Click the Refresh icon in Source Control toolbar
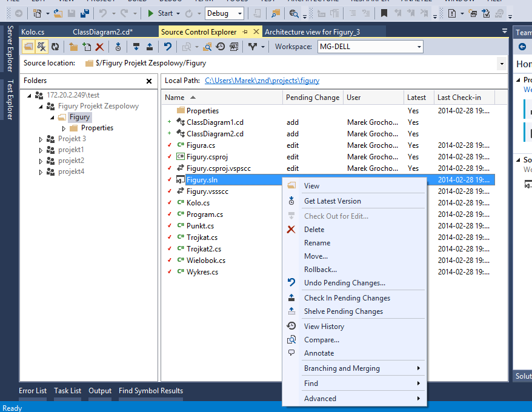The width and height of the screenshot is (532, 412). coord(55,47)
